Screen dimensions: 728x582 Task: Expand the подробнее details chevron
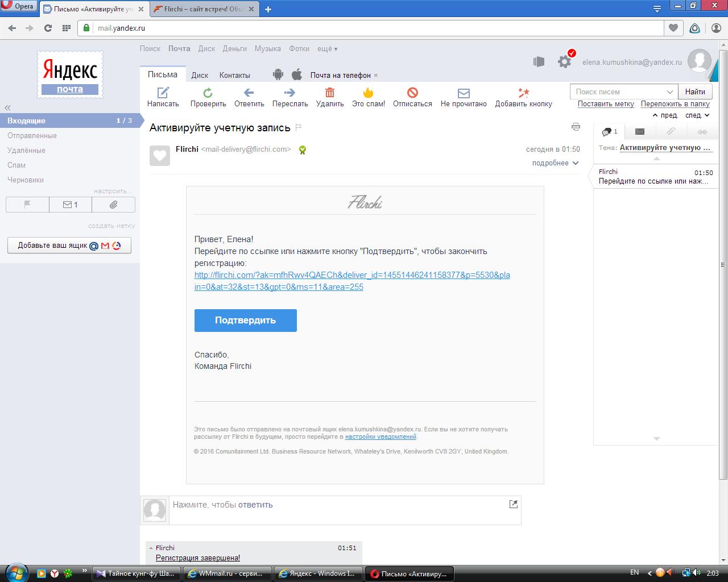click(576, 163)
